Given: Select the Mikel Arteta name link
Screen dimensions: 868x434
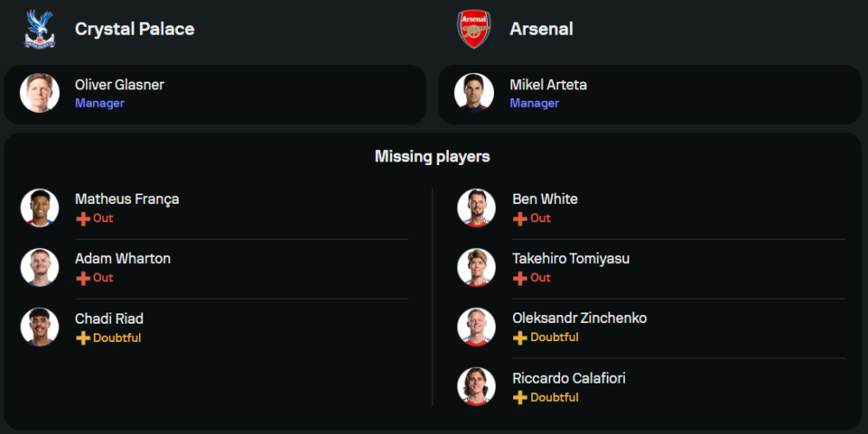Looking at the screenshot, I should click(549, 85).
